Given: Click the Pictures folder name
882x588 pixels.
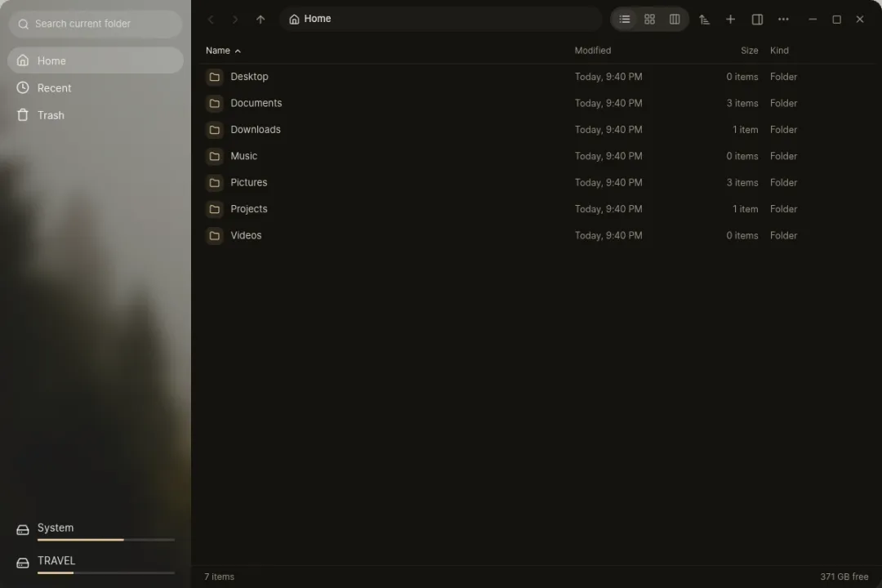Looking at the screenshot, I should (x=248, y=182).
